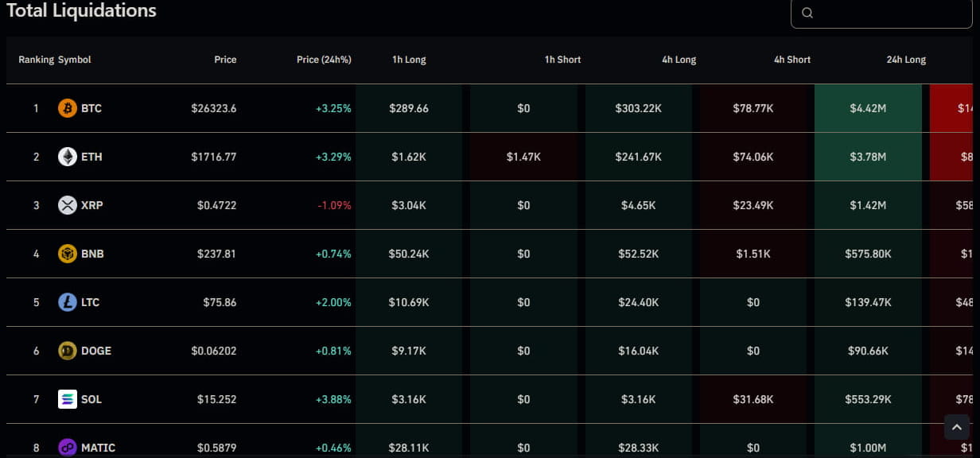This screenshot has width=980, height=458.
Task: Click the XRP coin icon
Action: coord(68,205)
